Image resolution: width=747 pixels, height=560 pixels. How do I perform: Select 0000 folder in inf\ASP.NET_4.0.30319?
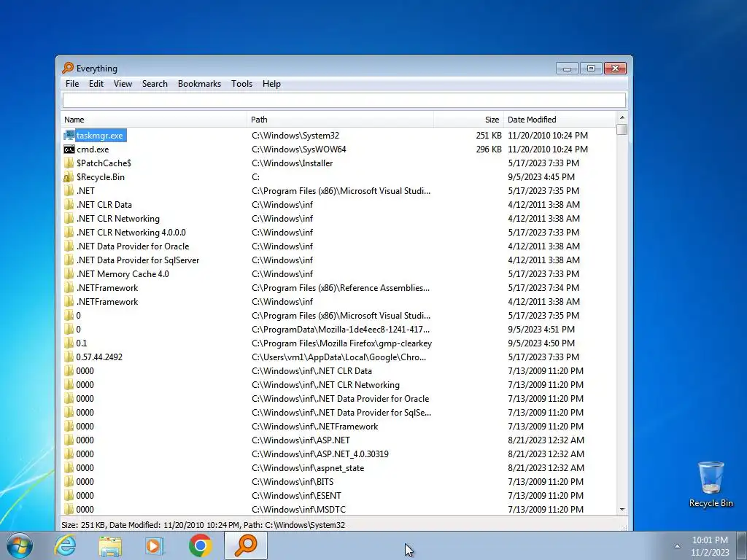[x=85, y=454]
